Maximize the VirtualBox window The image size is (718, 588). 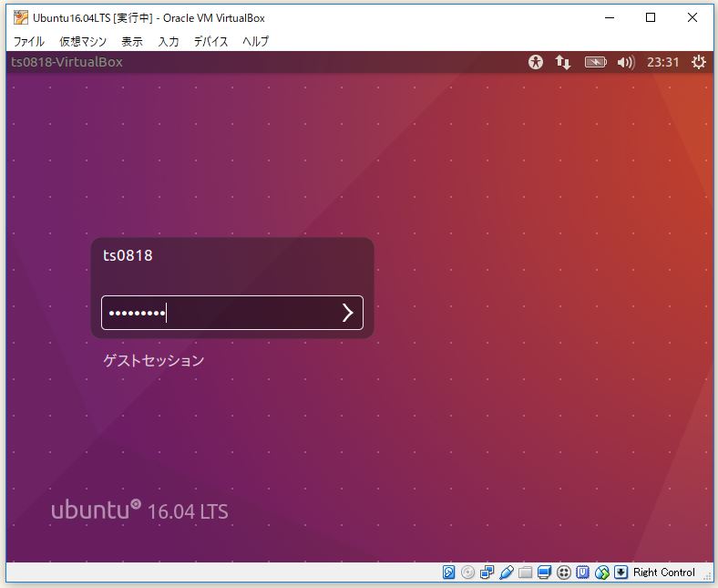pyautogui.click(x=651, y=18)
